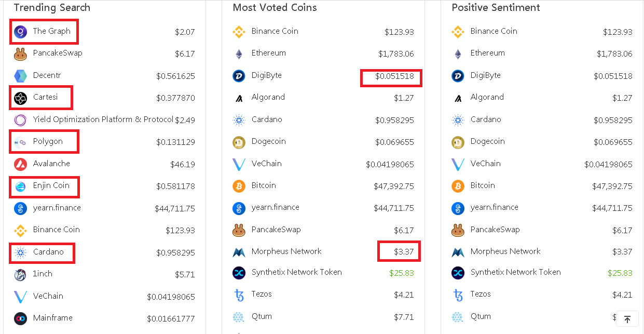The image size is (644, 334).
Task: Click the Dogecoin icon under Most Voted Coins
Action: [x=239, y=142]
